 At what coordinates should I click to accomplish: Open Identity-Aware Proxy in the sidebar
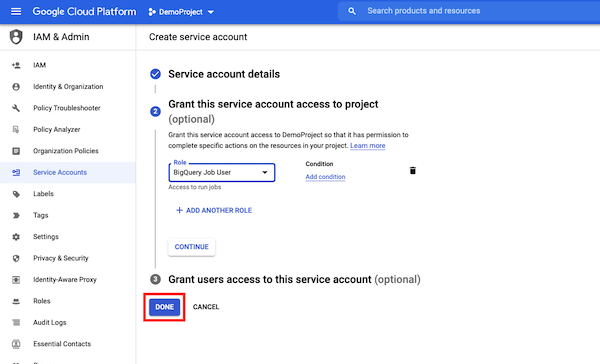(68, 279)
